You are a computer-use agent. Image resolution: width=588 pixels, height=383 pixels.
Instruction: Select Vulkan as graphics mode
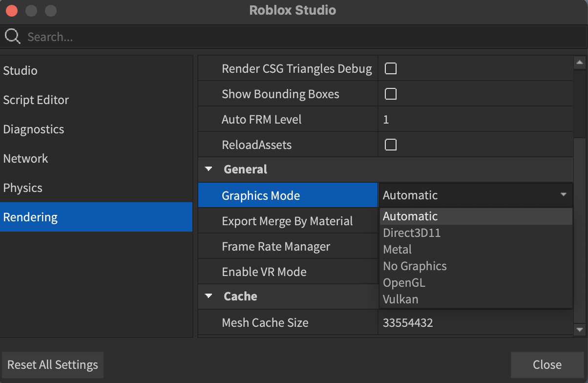click(400, 299)
